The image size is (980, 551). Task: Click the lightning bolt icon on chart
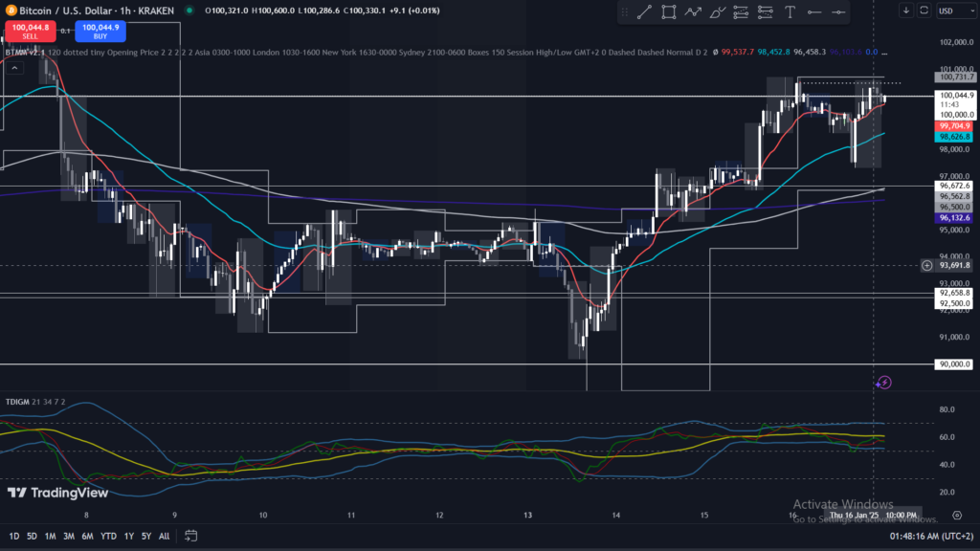pyautogui.click(x=884, y=383)
